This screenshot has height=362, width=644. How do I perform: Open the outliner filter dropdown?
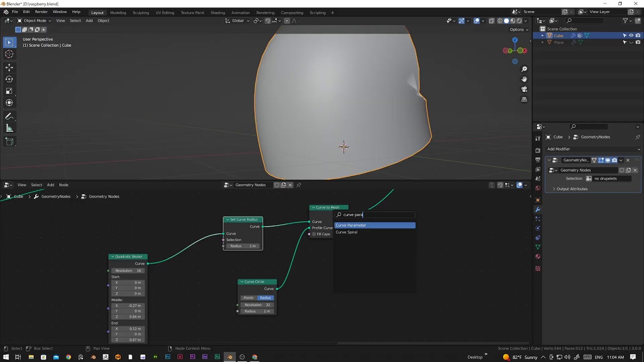[627, 21]
